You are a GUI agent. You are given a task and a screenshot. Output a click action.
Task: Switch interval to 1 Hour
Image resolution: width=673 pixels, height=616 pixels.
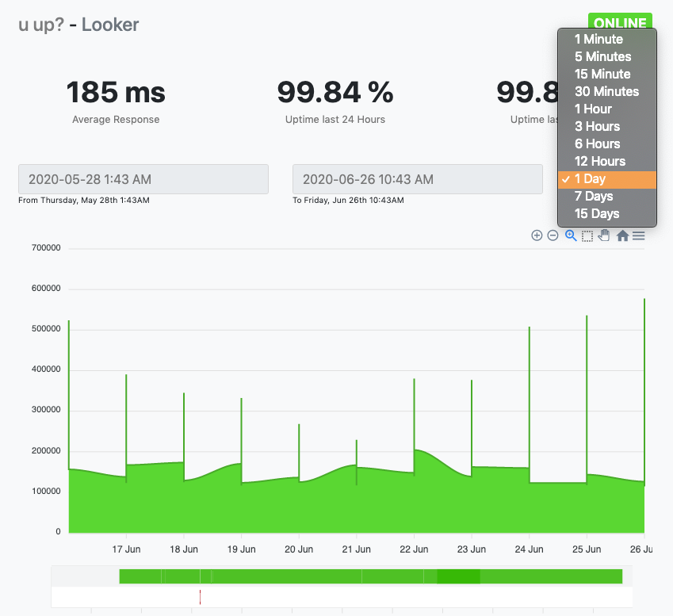pyautogui.click(x=594, y=109)
